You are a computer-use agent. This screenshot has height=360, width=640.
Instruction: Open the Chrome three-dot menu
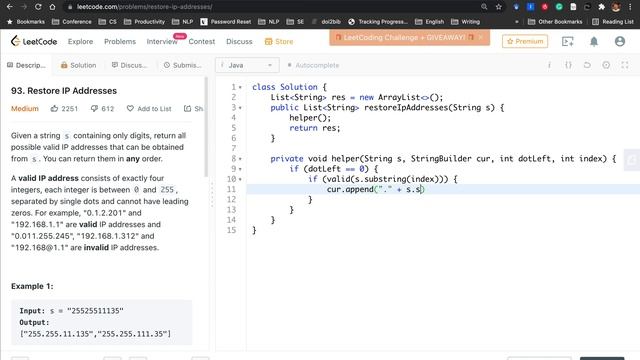[631, 7]
